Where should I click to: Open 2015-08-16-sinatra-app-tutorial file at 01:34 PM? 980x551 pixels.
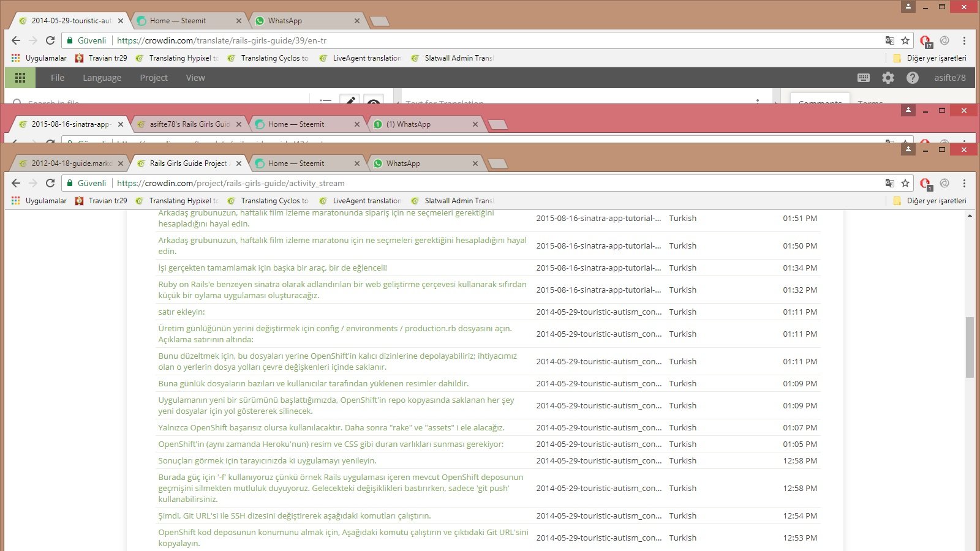(x=598, y=268)
